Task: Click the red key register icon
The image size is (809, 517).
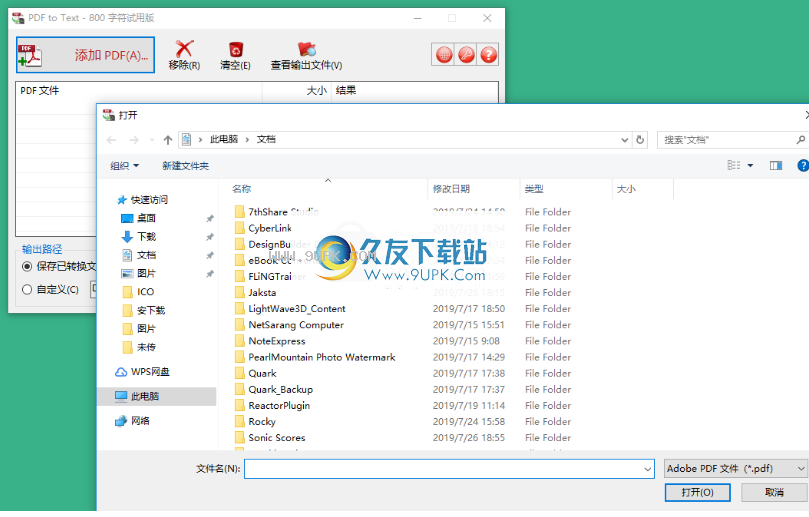Action: pyautogui.click(x=466, y=54)
